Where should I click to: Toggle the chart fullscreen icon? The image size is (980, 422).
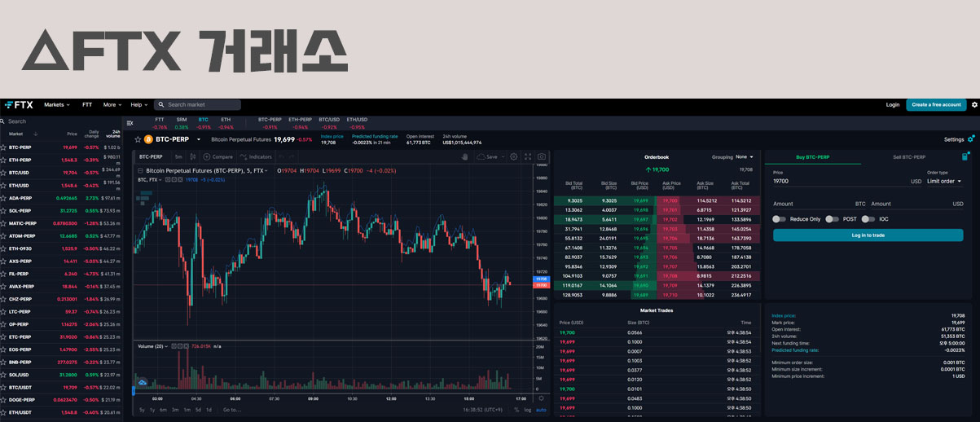point(528,156)
